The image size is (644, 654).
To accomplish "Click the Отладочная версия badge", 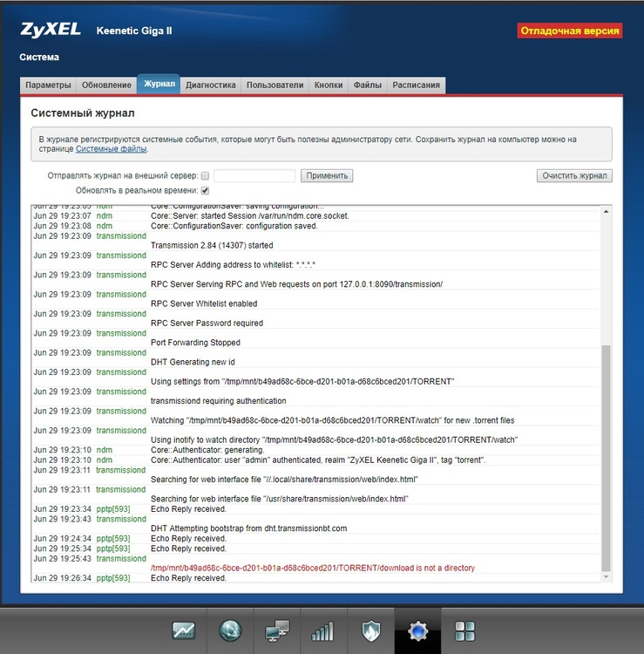I will 570,31.
